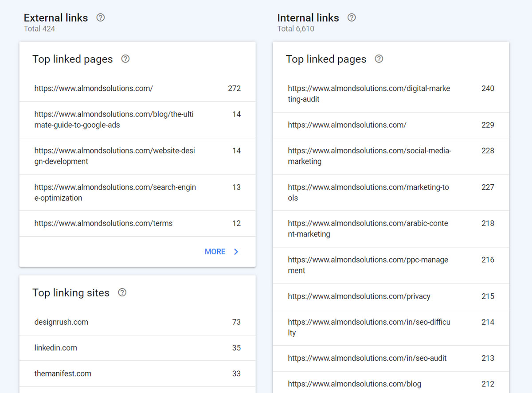Screen dimensions: 532x393
Task: Open the /privacy internal page row
Action: (x=391, y=296)
